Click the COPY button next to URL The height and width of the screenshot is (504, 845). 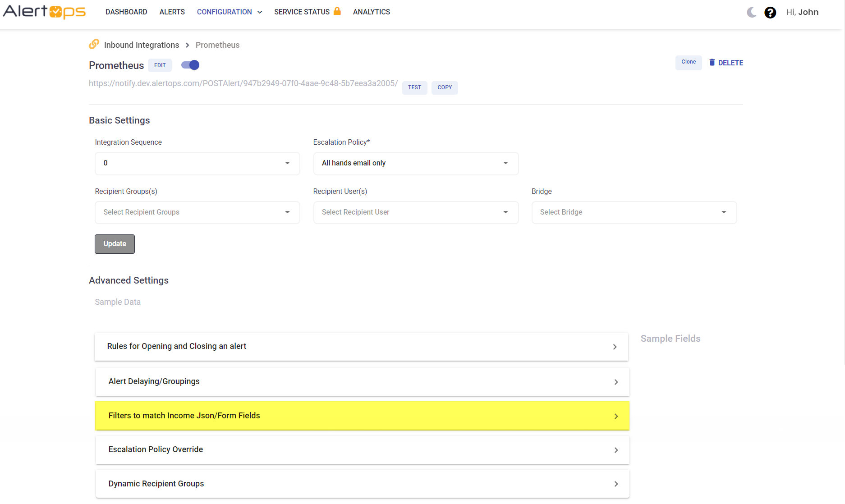(x=444, y=87)
